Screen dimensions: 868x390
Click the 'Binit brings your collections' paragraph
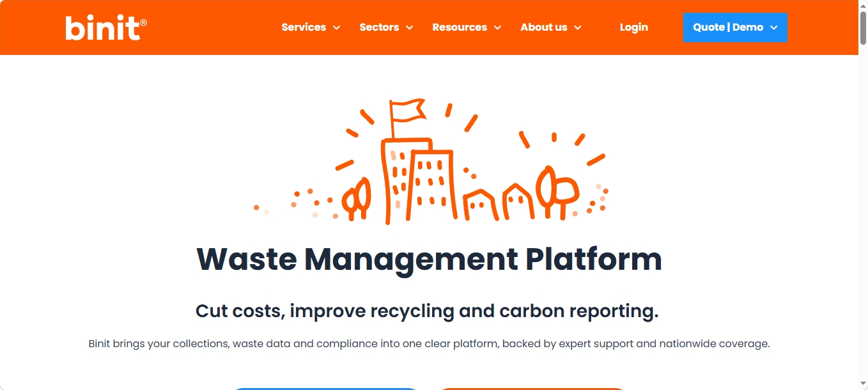429,344
